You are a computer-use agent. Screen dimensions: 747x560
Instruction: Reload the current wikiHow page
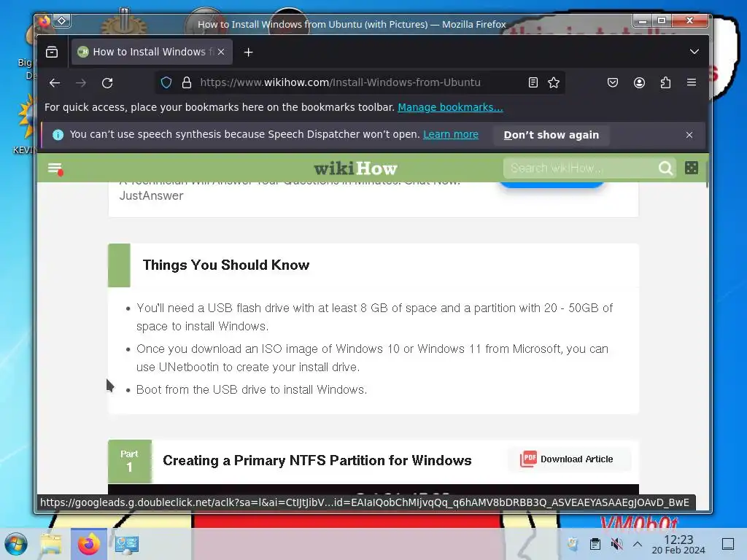point(107,83)
